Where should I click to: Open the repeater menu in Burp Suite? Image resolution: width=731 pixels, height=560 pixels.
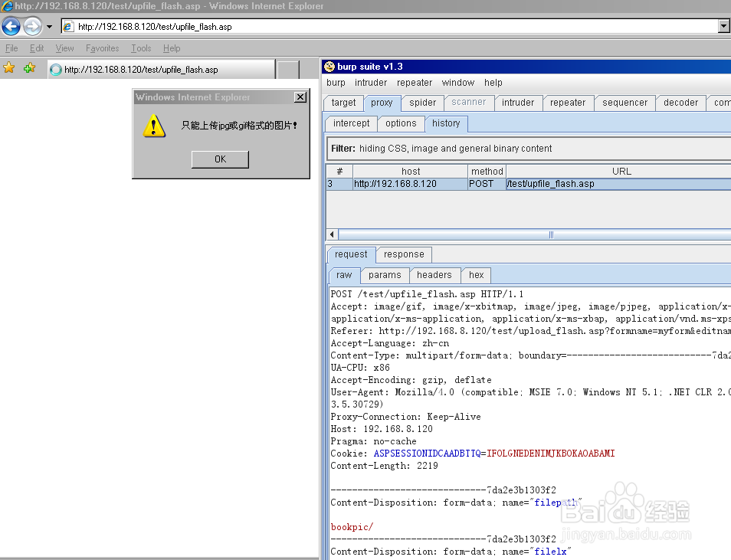(415, 83)
